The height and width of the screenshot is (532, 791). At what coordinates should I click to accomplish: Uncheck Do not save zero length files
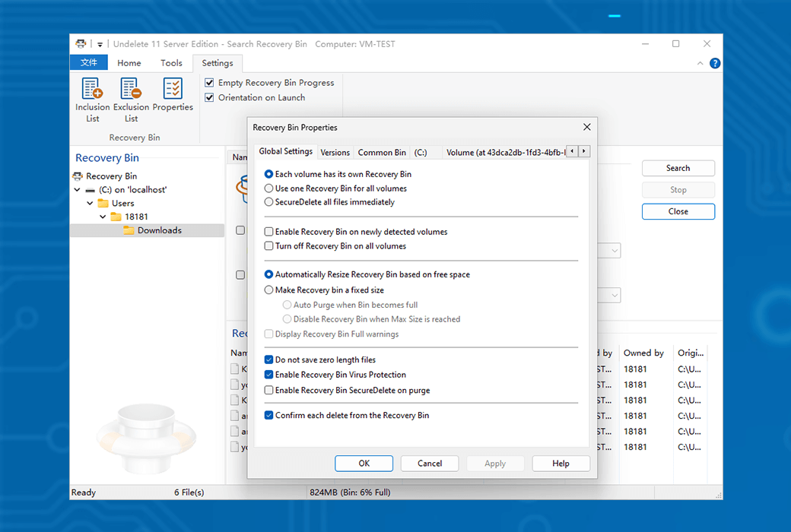click(x=269, y=360)
